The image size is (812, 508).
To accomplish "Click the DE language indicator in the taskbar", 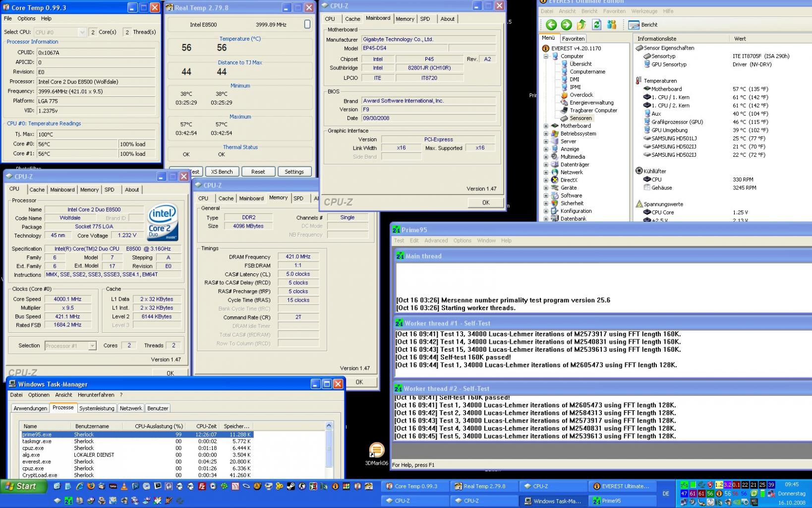I will coord(666,494).
